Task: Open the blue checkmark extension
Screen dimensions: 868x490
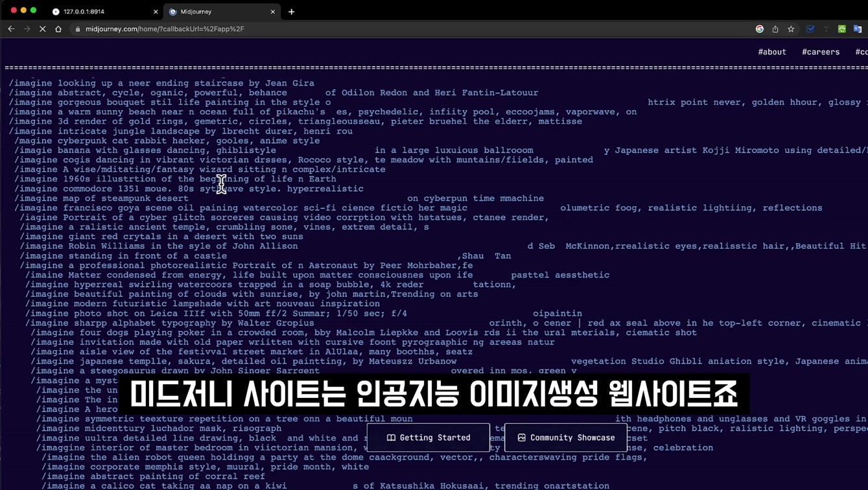Action: [810, 29]
